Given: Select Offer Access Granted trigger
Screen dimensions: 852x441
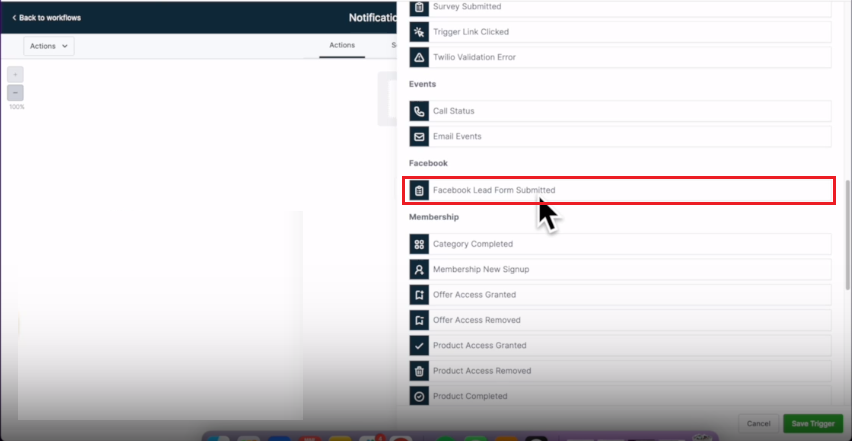Looking at the screenshot, I should coord(620,295).
